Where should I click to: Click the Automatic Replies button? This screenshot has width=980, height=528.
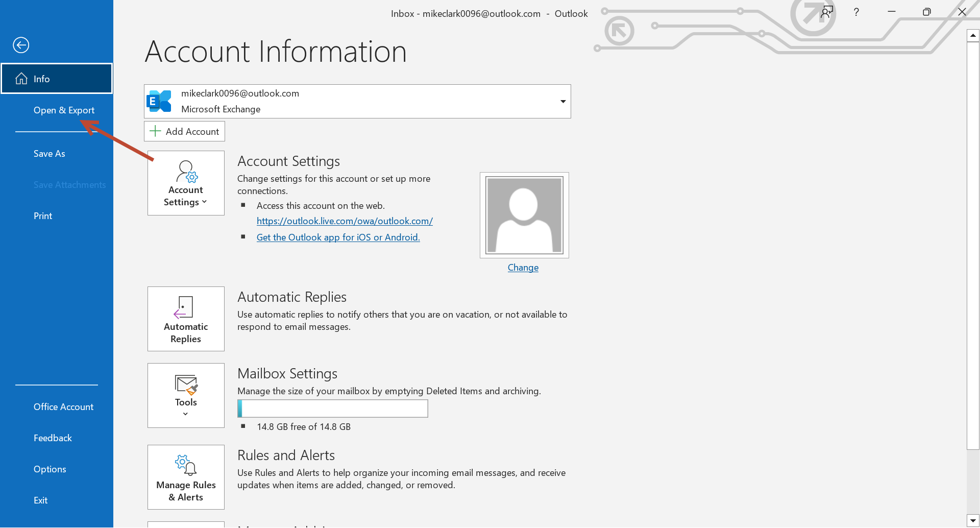click(x=186, y=319)
